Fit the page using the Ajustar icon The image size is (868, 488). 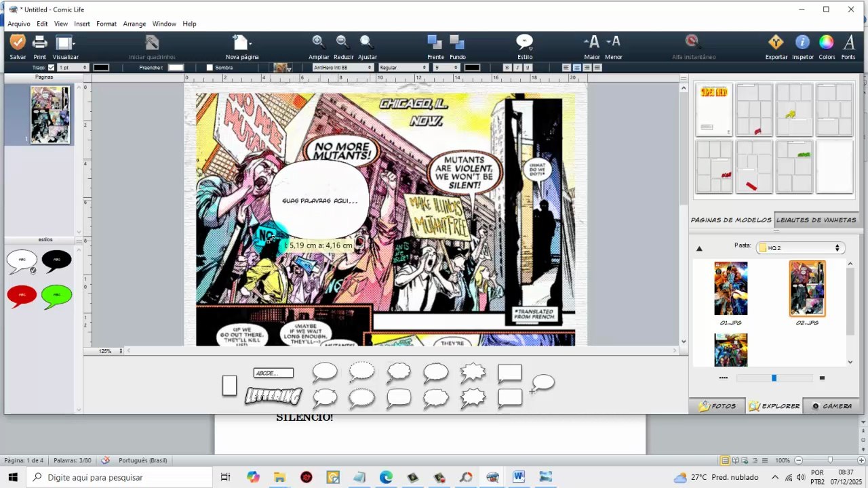pyautogui.click(x=366, y=42)
